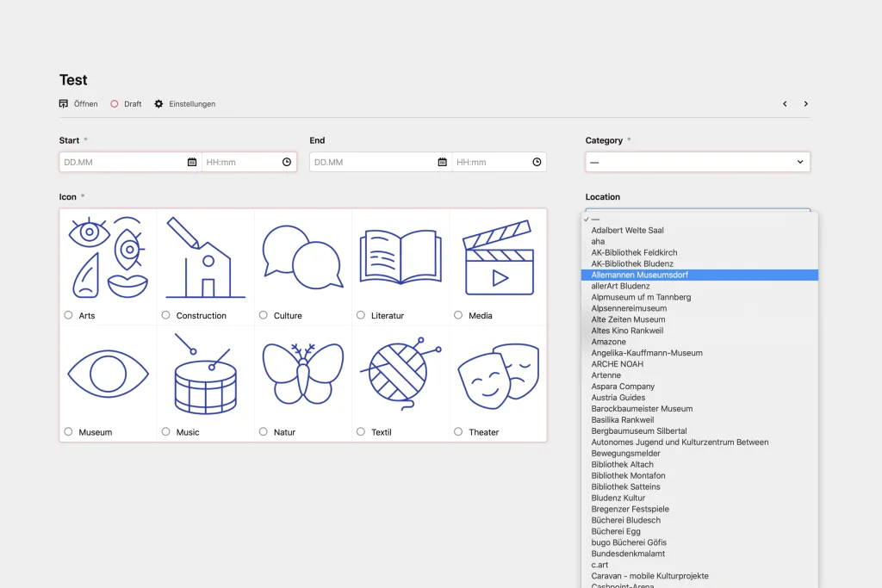This screenshot has height=588, width=882.
Task: Select the Theater radio button
Action: (x=458, y=431)
